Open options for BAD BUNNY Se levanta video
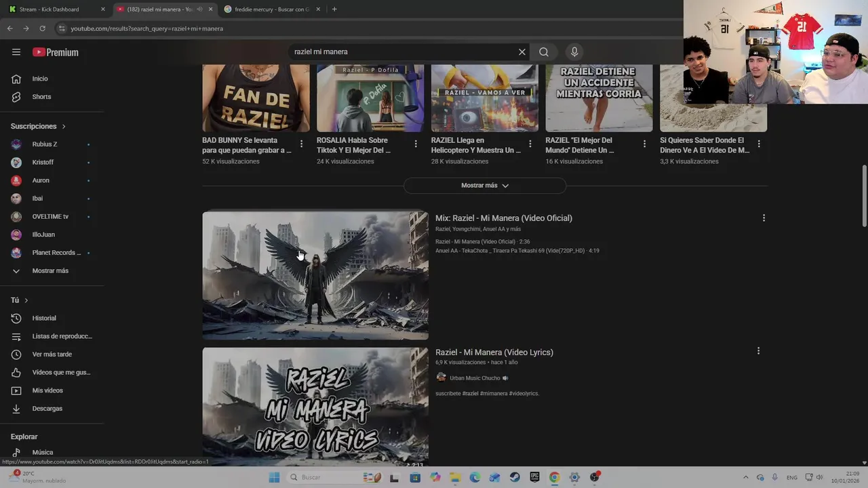The image size is (868, 488). click(x=301, y=144)
